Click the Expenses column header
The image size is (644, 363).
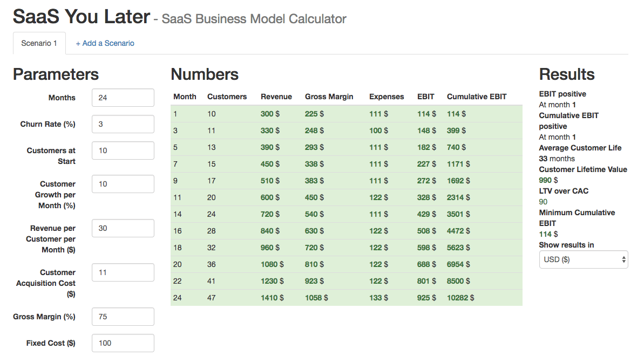coord(387,97)
